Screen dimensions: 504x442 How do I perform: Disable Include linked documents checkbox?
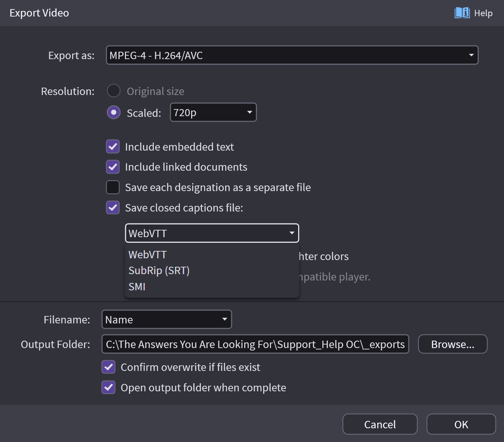[113, 167]
